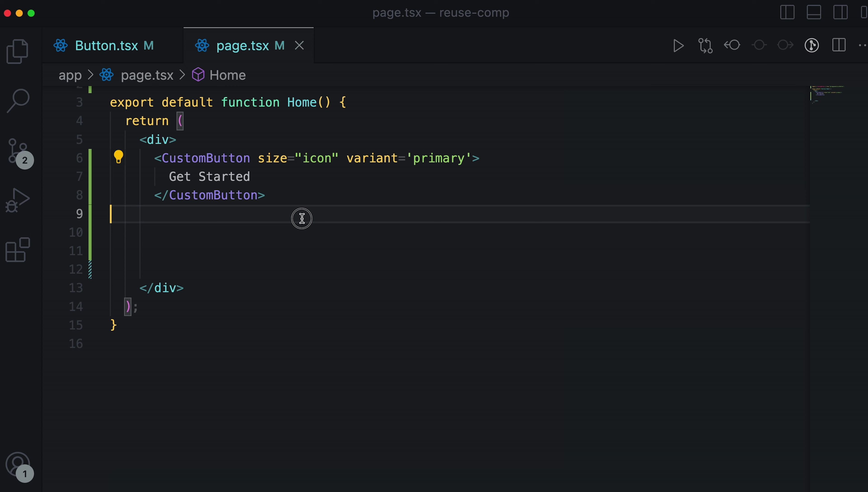
Task: Toggle primary side bar layout
Action: (x=787, y=12)
